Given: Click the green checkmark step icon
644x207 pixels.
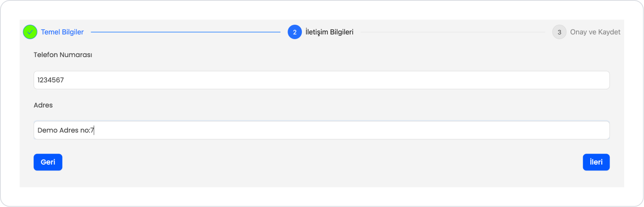Looking at the screenshot, I should click(30, 32).
